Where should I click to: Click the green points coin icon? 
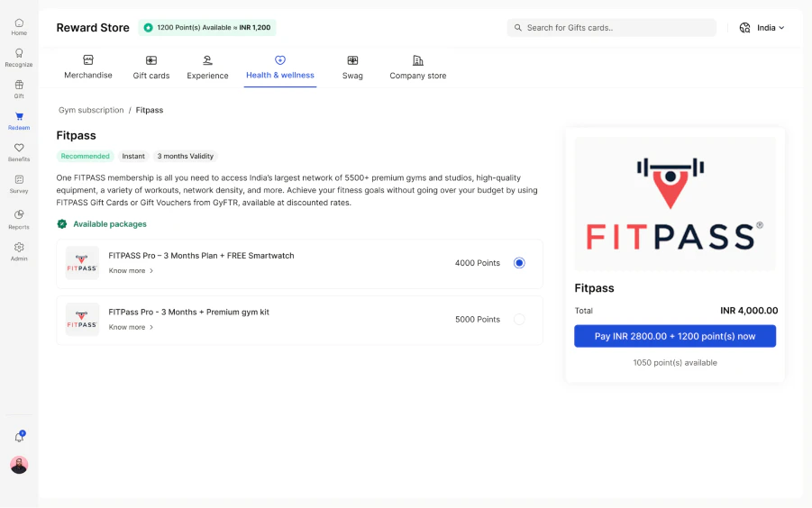(149, 27)
